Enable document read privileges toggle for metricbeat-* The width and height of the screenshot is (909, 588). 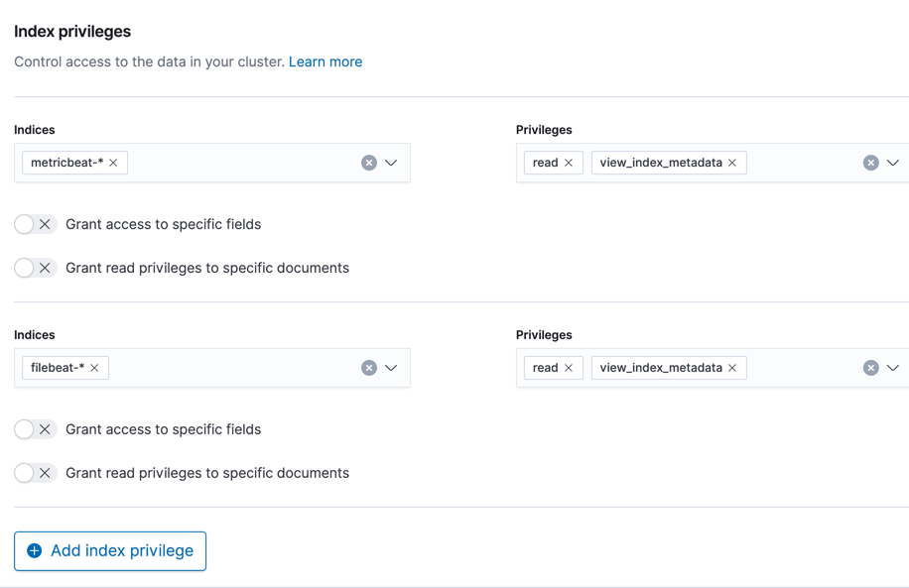click(x=35, y=268)
